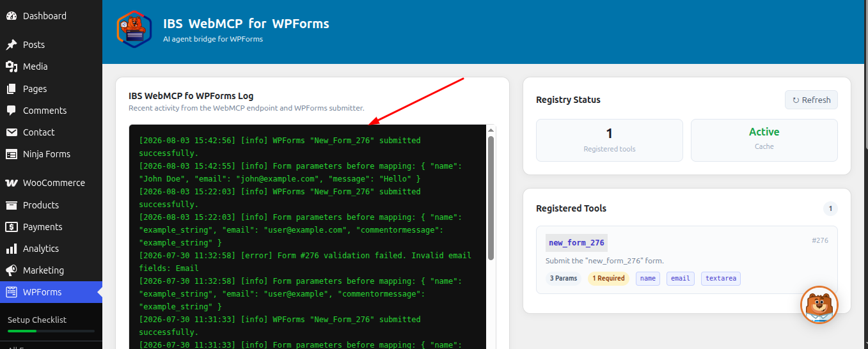Click the log panel vertical scrollbar
This screenshot has width=868, height=349.
click(x=491, y=198)
